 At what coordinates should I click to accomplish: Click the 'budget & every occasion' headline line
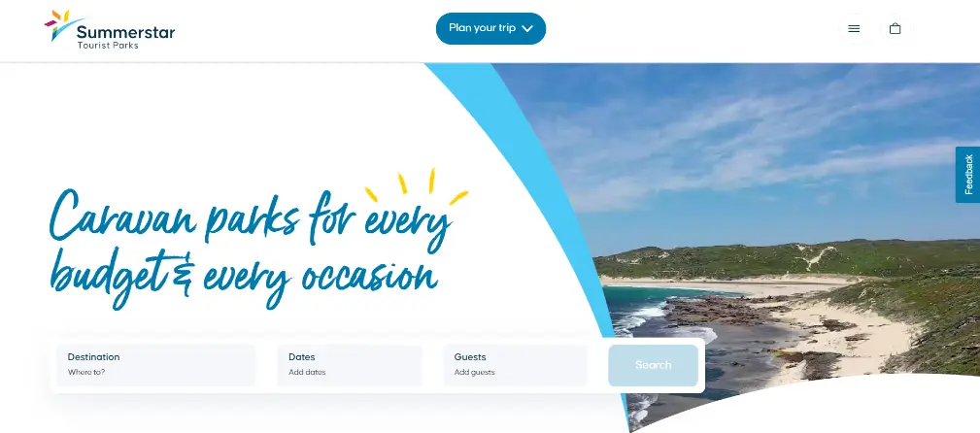click(244, 276)
